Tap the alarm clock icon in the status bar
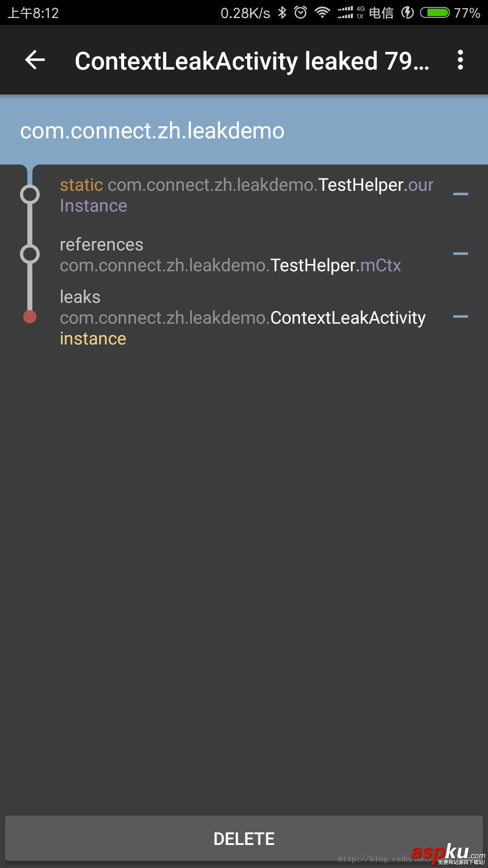This screenshot has width=488, height=868. point(299,13)
